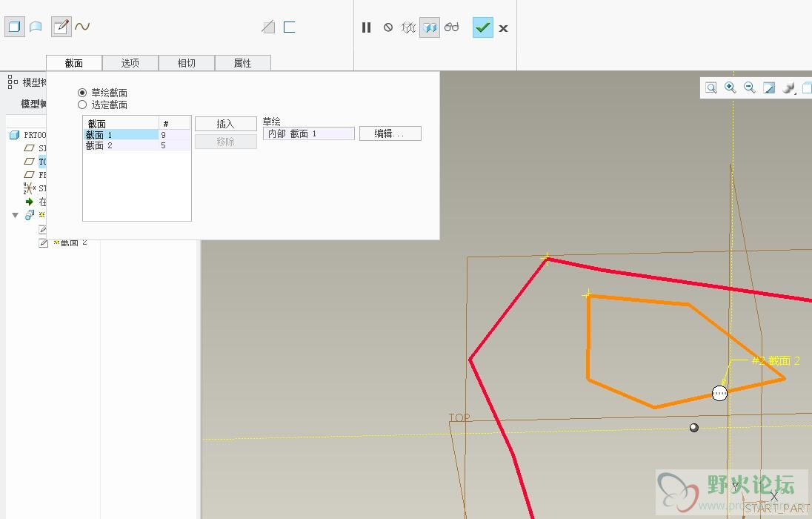Choose the sketched sections pencil icon
This screenshot has width=812, height=519.
click(61, 27)
